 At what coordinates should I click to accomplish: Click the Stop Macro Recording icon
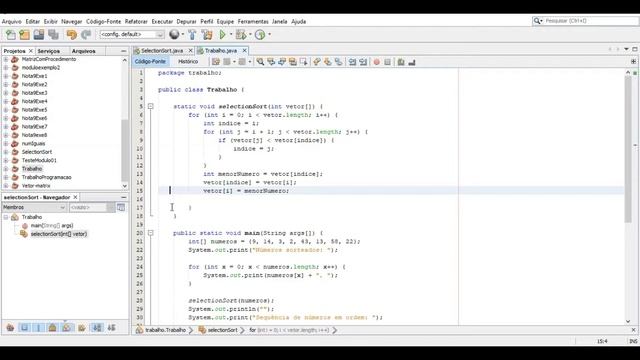(387, 62)
